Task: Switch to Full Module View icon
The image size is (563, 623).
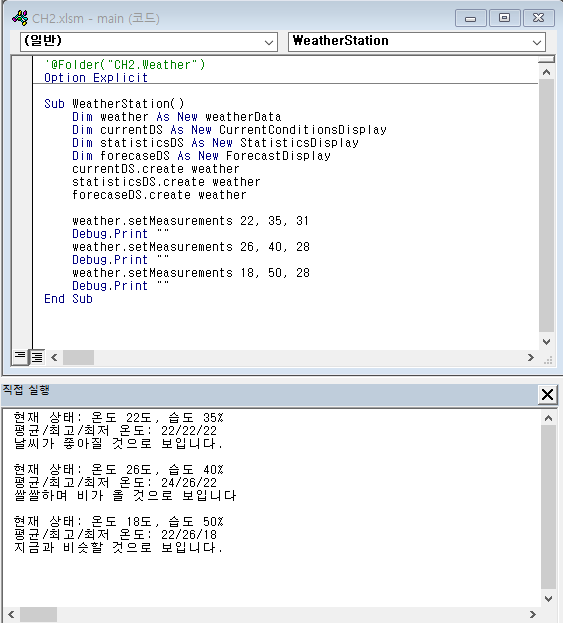Action: pos(37,357)
